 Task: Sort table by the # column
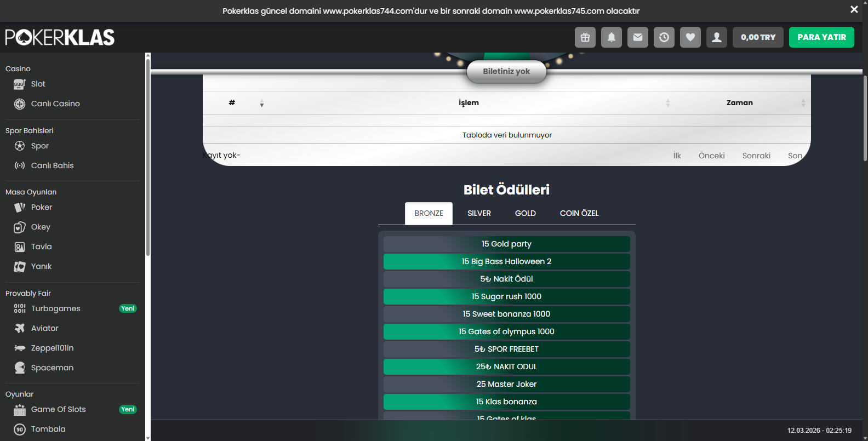(x=232, y=103)
